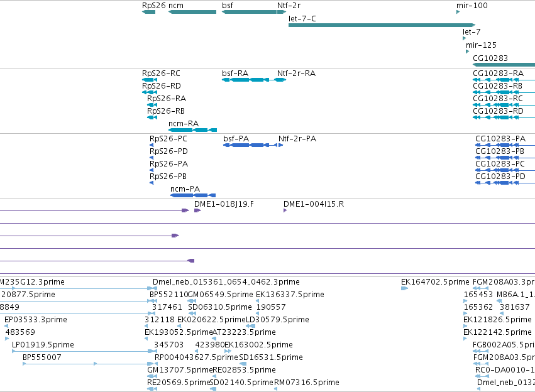Click the "312118" label text
The width and height of the screenshot is (535, 392).
(159, 320)
